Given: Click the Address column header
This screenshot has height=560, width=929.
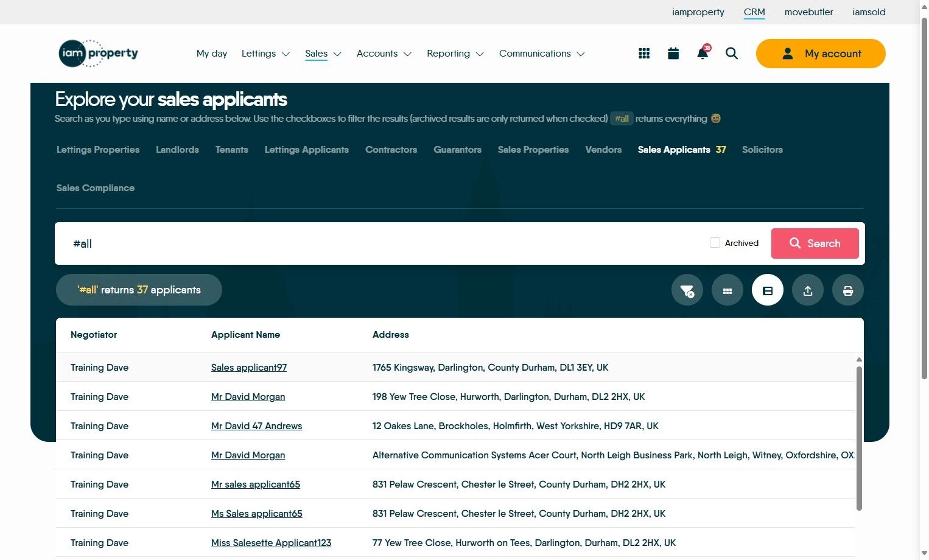Looking at the screenshot, I should 391,335.
